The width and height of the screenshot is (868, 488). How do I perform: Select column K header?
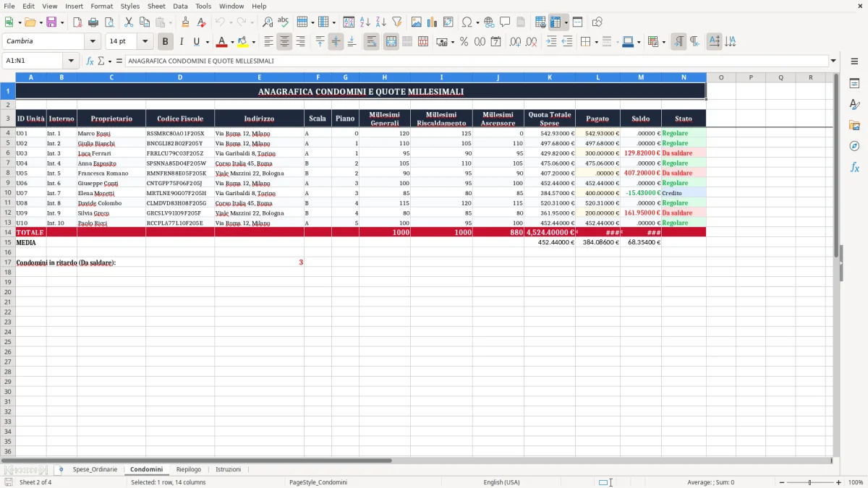click(550, 77)
